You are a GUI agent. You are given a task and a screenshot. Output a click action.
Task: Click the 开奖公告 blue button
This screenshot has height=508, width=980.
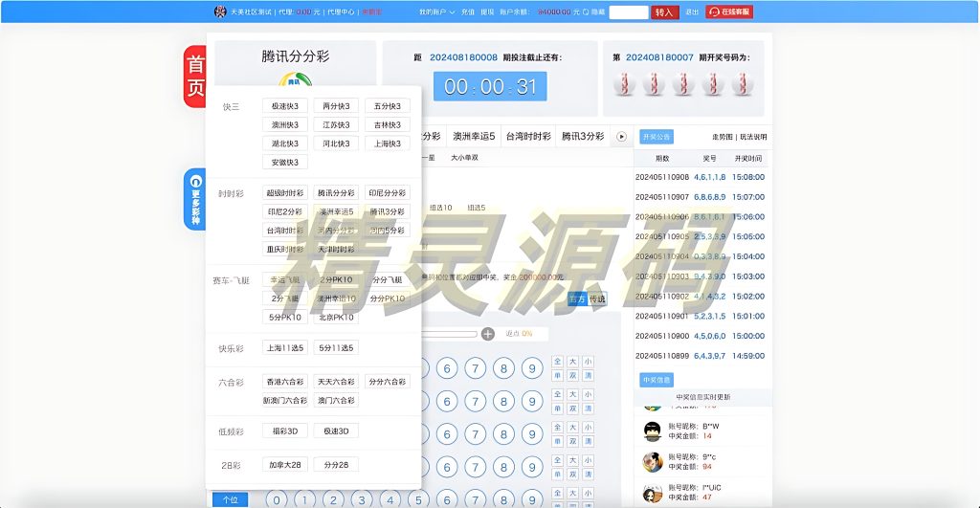[657, 137]
